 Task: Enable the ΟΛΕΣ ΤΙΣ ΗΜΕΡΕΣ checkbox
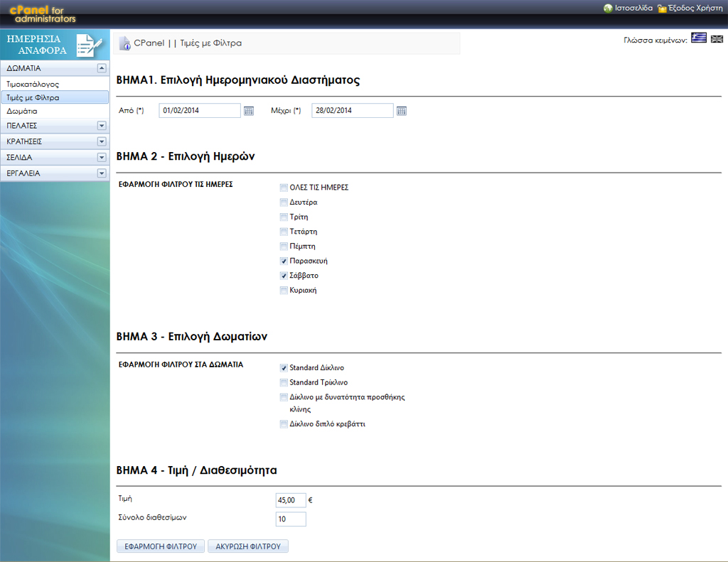point(284,188)
